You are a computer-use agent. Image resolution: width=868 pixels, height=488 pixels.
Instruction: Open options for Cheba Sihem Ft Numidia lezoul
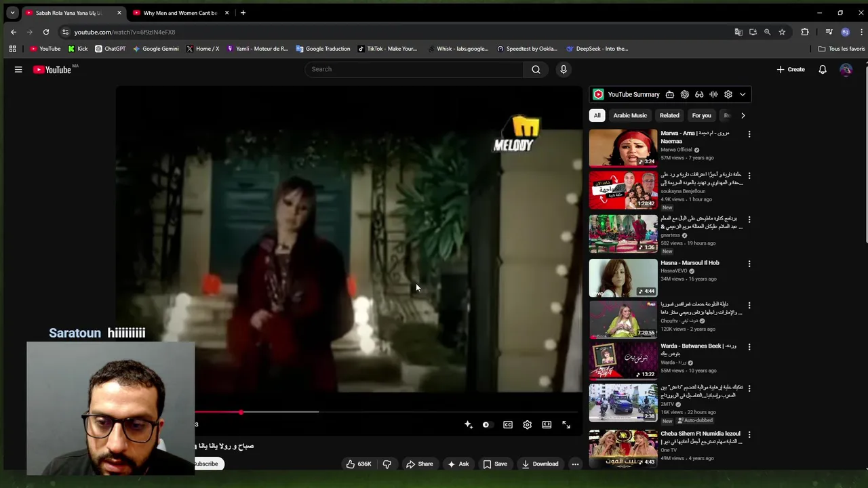(x=749, y=434)
